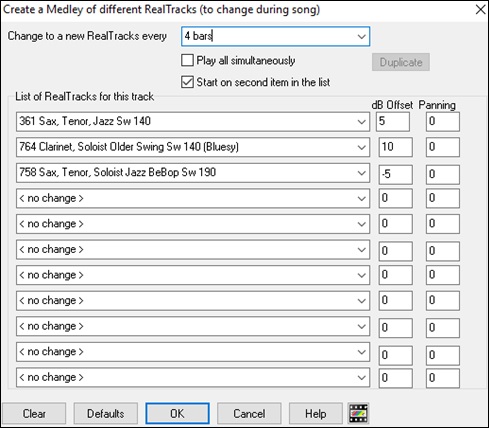Close the Create a Medley dialog
This screenshot has height=428, width=489.
[x=480, y=9]
